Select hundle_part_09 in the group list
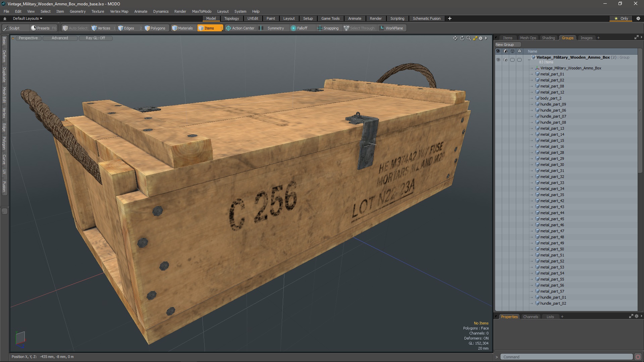 pyautogui.click(x=553, y=104)
